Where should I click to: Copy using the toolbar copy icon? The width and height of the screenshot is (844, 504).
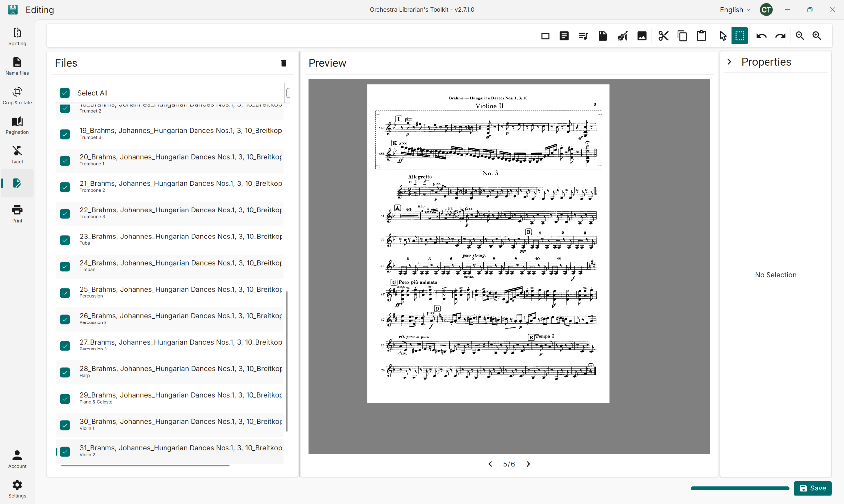pyautogui.click(x=682, y=36)
